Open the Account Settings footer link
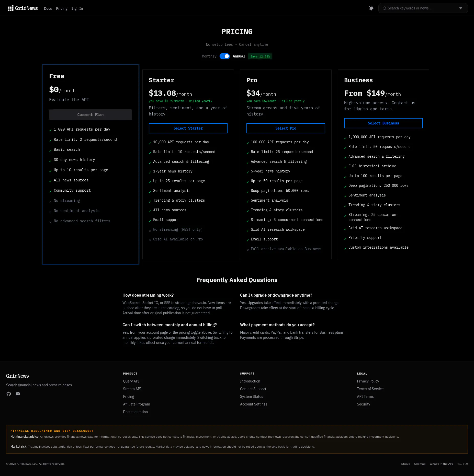The height and width of the screenshot is (476, 474). [x=253, y=404]
